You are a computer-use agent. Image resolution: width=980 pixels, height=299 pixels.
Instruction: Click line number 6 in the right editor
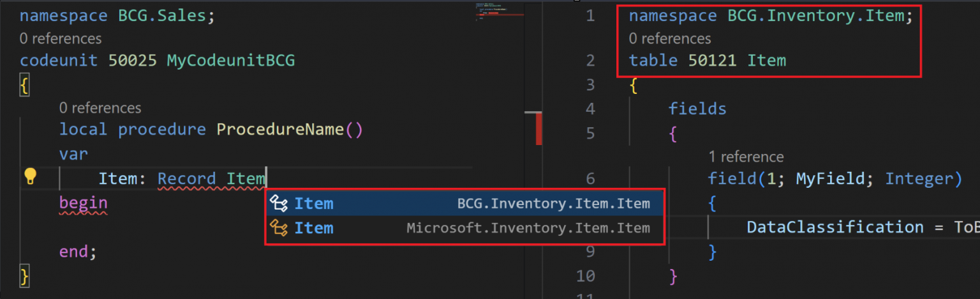coord(590,179)
